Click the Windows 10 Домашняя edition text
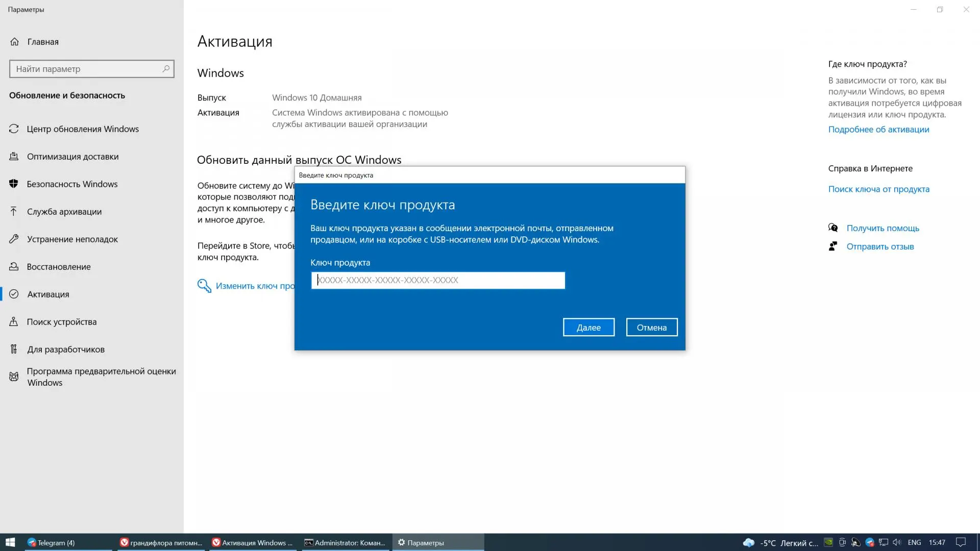Image resolution: width=980 pixels, height=551 pixels. (316, 97)
